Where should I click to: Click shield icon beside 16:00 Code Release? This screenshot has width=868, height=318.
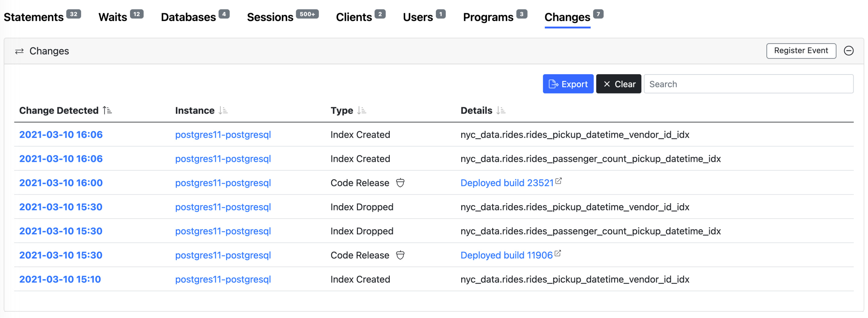400,183
